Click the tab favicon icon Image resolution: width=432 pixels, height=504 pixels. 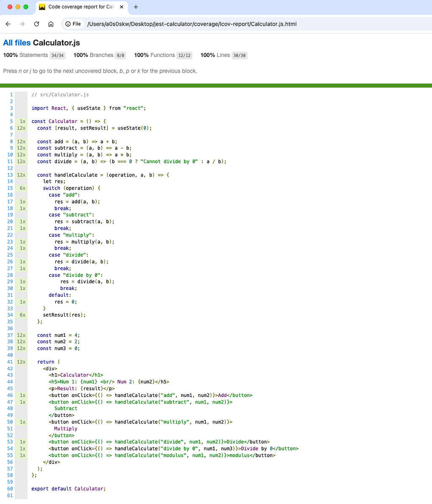coord(42,7)
